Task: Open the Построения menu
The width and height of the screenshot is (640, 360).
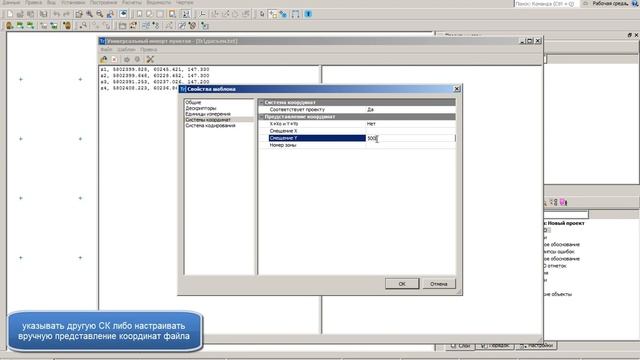Action: (103, 2)
